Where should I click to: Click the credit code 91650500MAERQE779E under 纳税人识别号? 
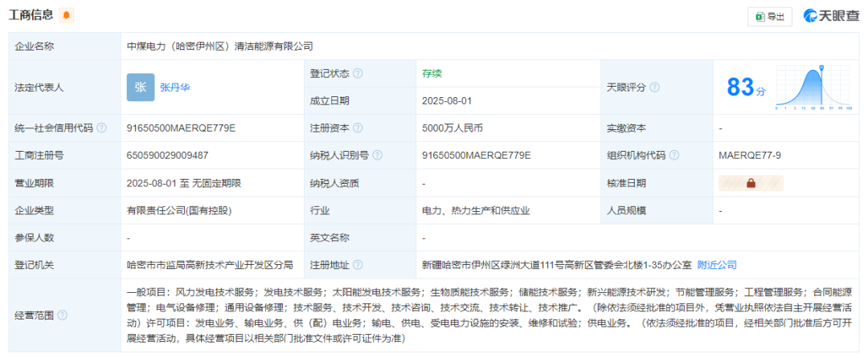[x=476, y=156]
